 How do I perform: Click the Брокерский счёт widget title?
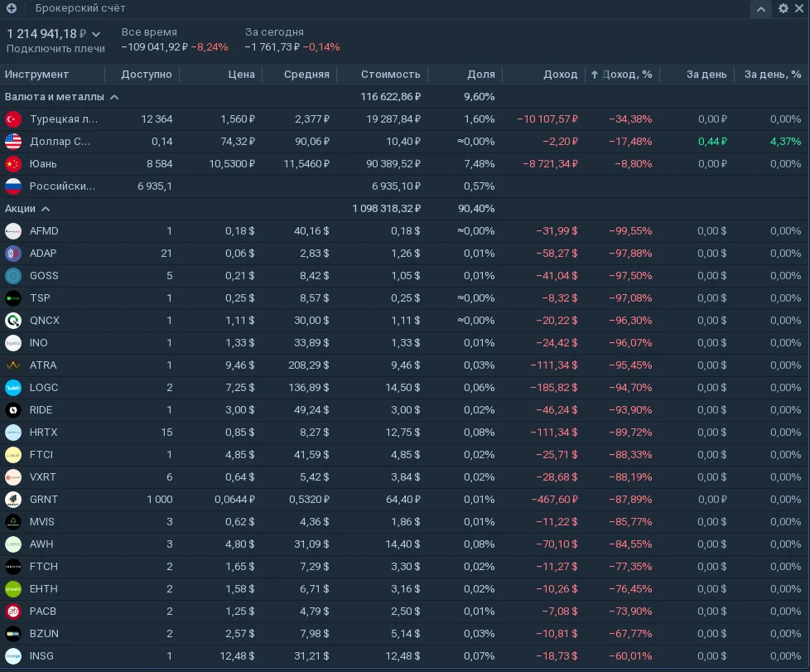(80, 8)
